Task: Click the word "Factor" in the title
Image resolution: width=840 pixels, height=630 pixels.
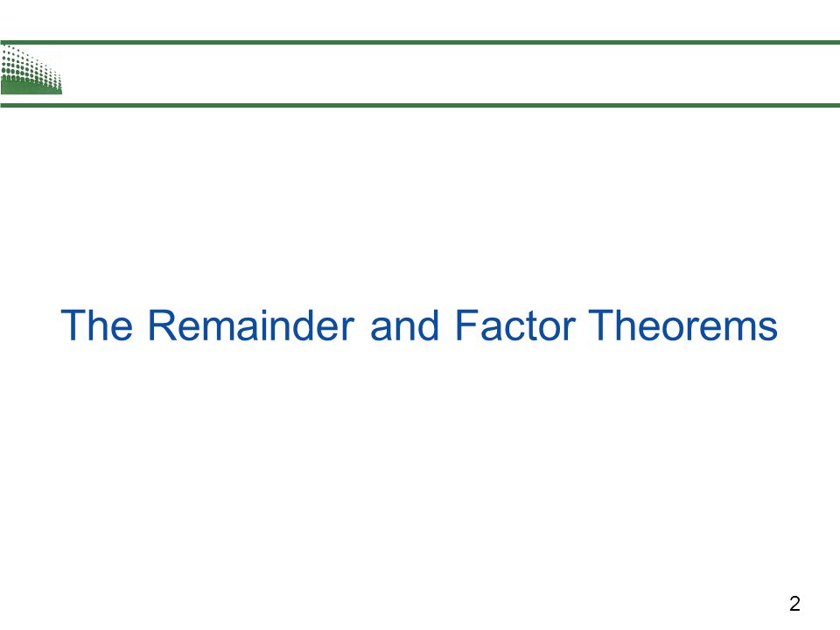Action: coord(514,325)
